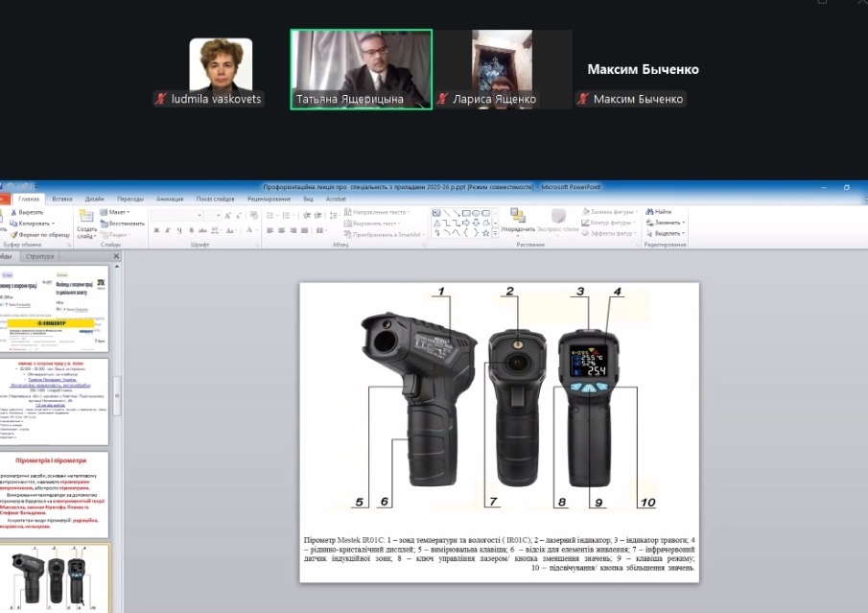
Task: Click the Создать слайд icon
Action: (85, 215)
